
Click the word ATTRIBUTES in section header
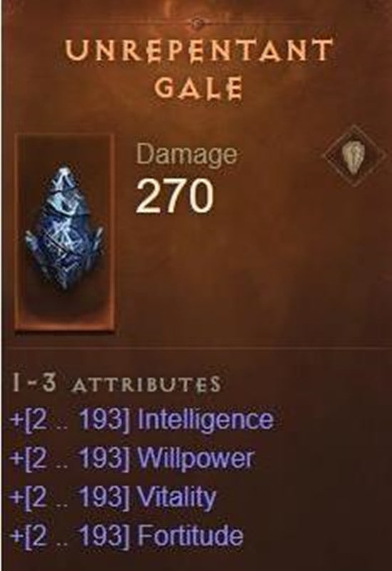pos(146,385)
